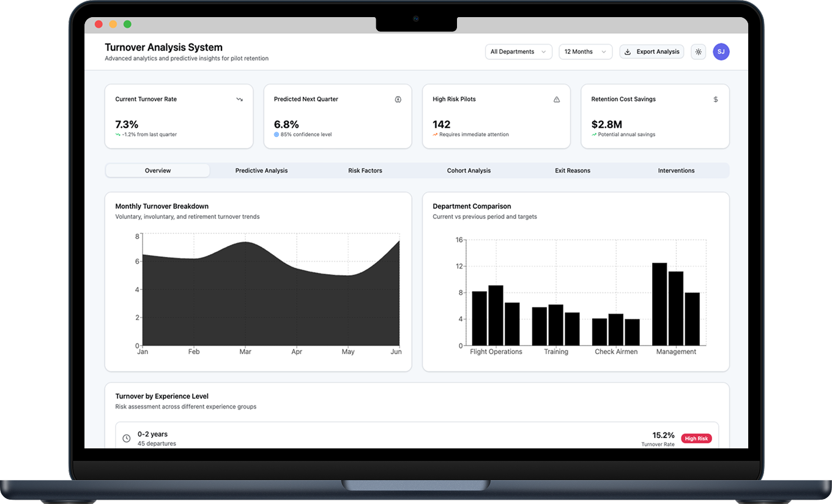The width and height of the screenshot is (832, 504).
Task: Click the green arrow beside -1.2% from last quarter
Action: pyautogui.click(x=119, y=134)
